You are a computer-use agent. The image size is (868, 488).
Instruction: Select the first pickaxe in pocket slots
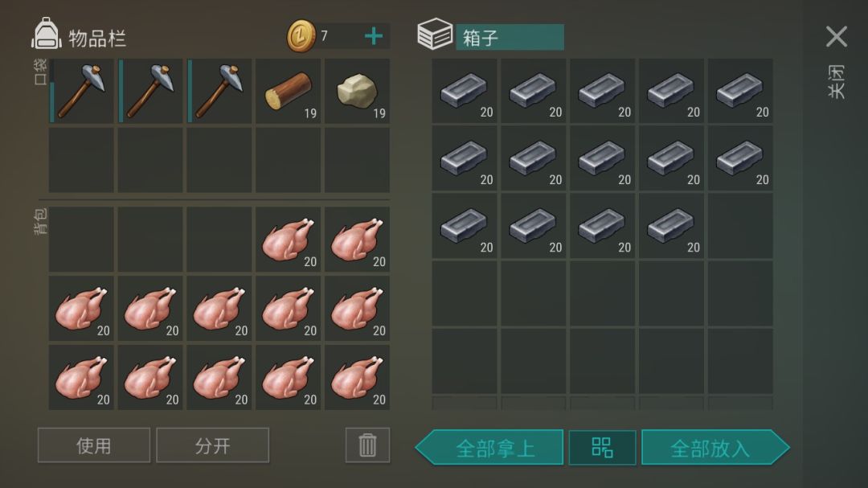pos(81,92)
